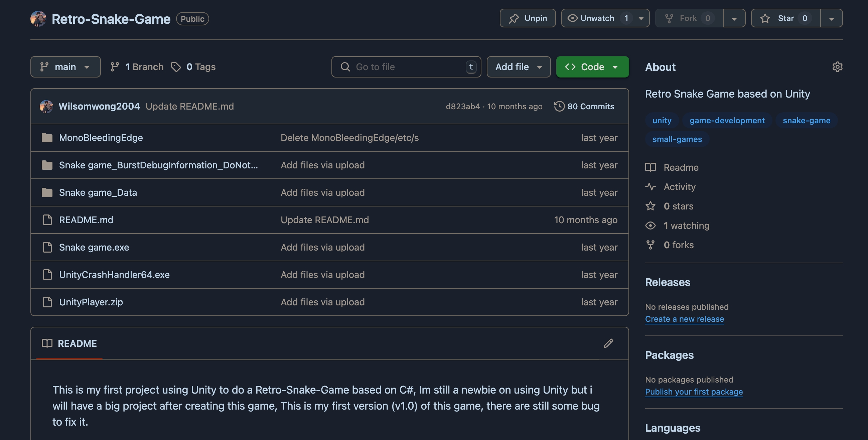Viewport: 868px width, 440px height.
Task: Focus the Go to file search field
Action: (406, 67)
